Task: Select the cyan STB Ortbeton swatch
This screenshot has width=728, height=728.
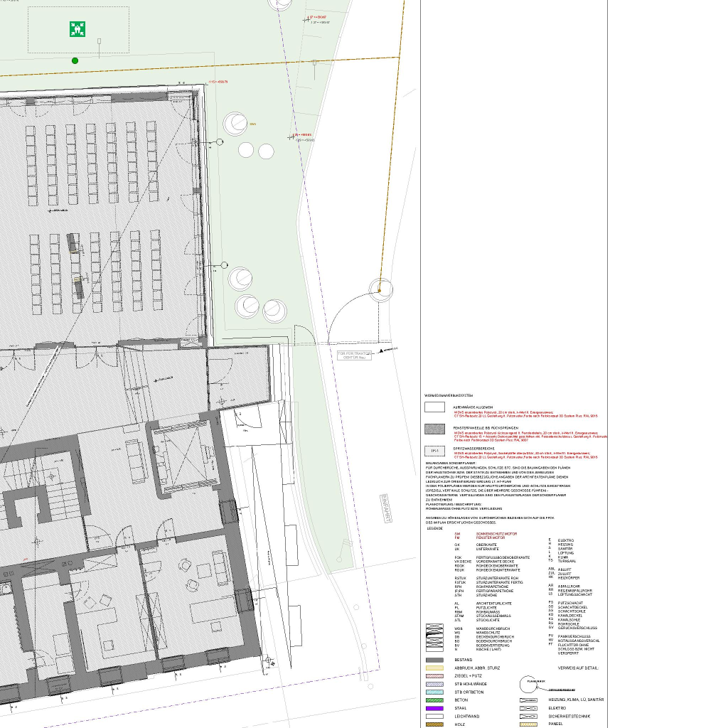Action: point(434,692)
